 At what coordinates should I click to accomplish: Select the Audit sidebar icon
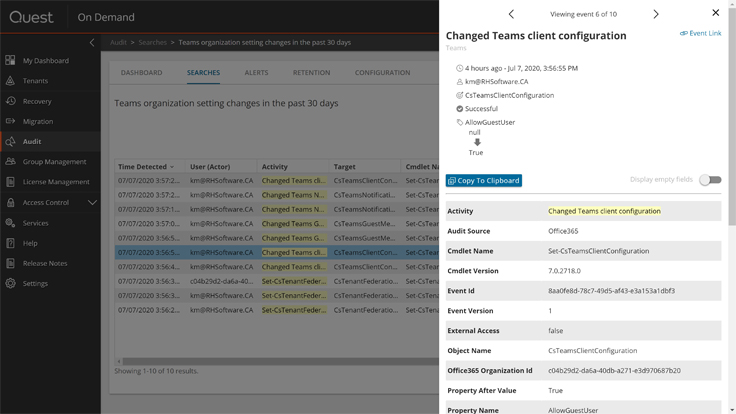tap(10, 141)
